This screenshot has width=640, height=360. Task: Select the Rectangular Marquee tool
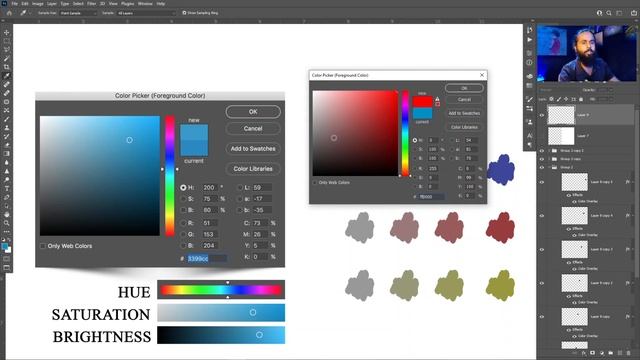(x=7, y=41)
